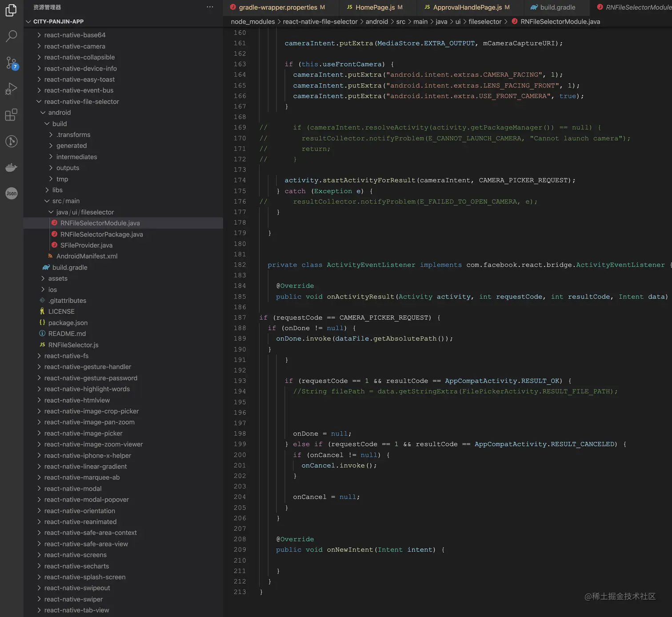Switch to build.gradle editor tab
Image resolution: width=672 pixels, height=617 pixels.
tap(553, 7)
